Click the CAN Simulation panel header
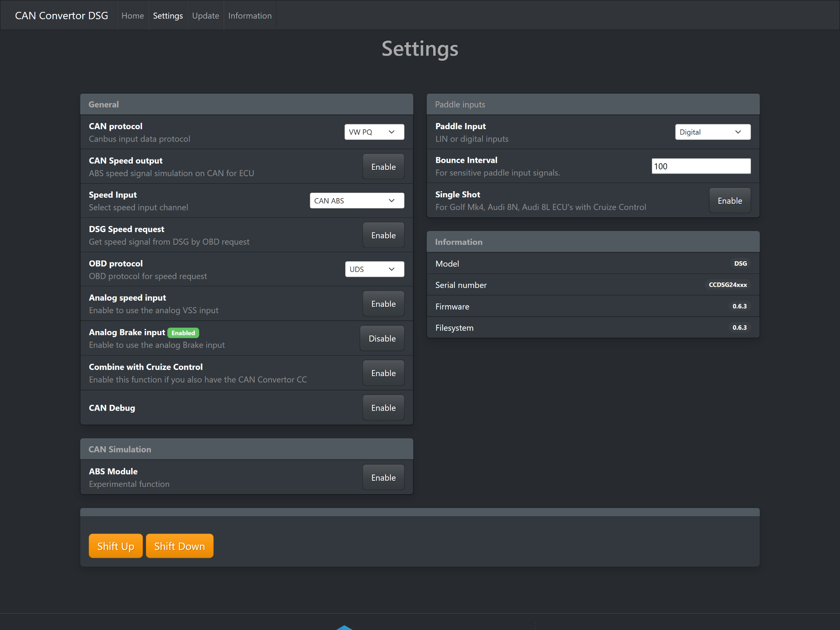This screenshot has width=840, height=630. click(x=247, y=449)
